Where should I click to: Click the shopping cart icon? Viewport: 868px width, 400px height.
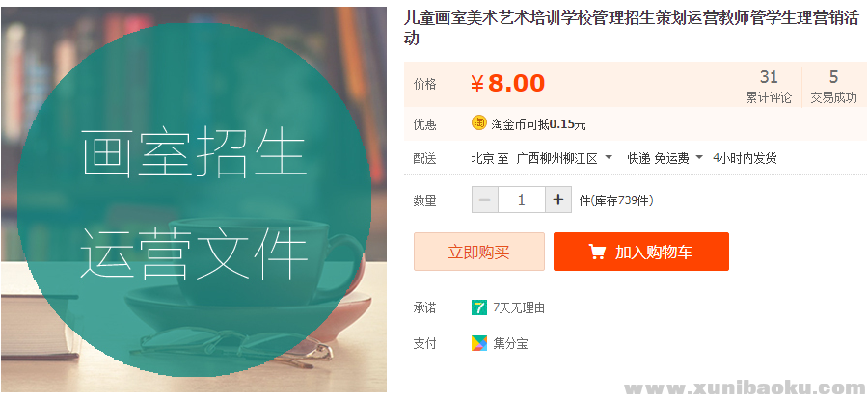pos(597,253)
